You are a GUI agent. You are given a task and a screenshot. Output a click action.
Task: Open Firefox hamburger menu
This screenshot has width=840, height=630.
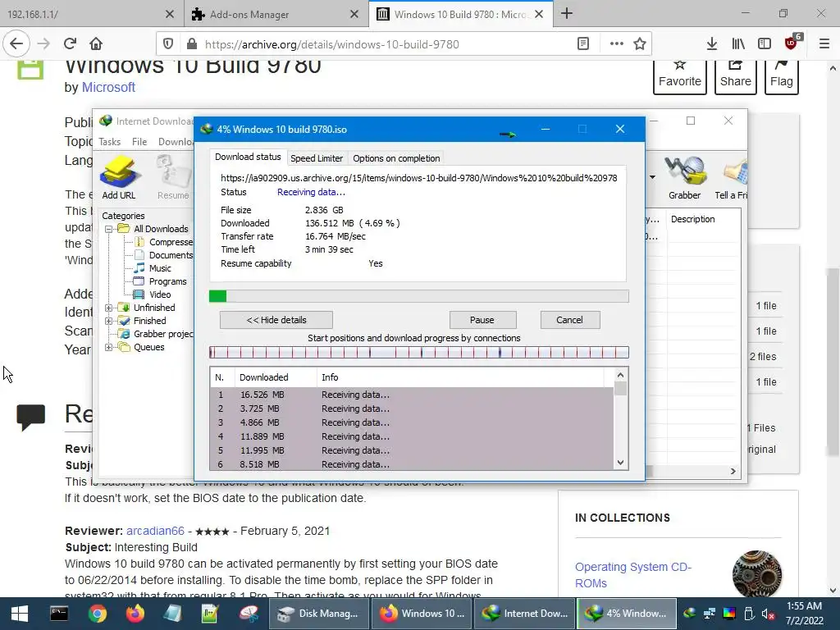(x=824, y=44)
